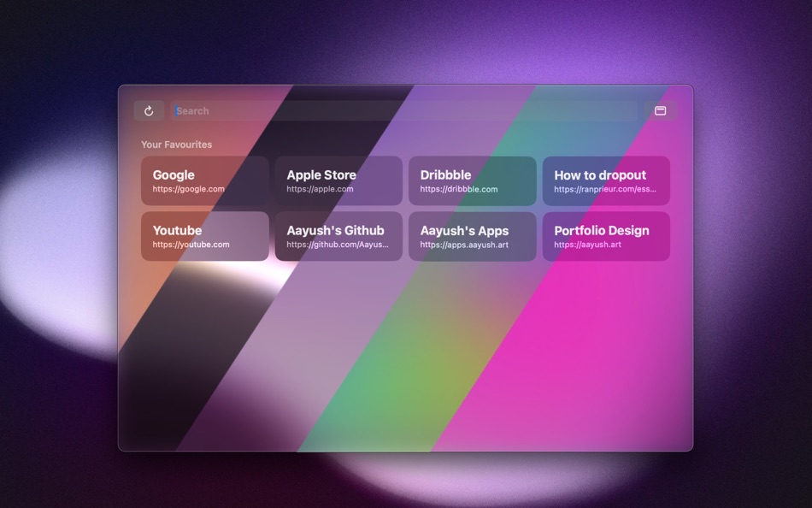Image resolution: width=812 pixels, height=508 pixels.
Task: Open the Portfolio Design favourite card
Action: (606, 236)
